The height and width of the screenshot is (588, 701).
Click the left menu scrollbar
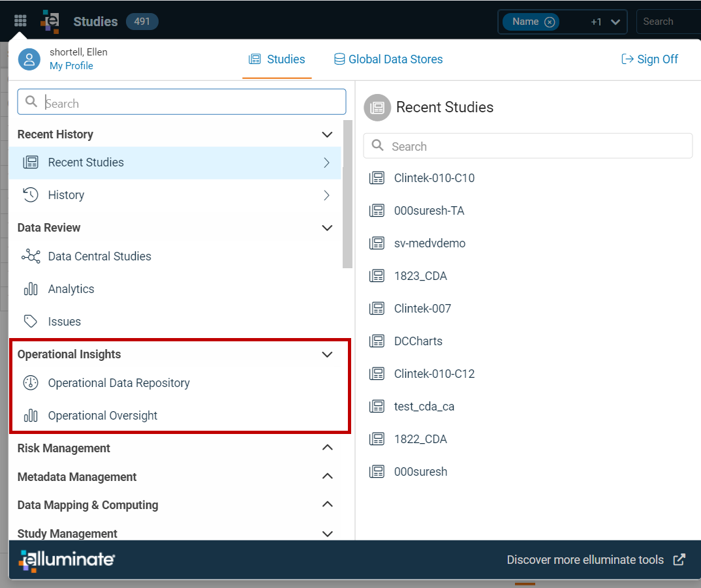(x=347, y=194)
